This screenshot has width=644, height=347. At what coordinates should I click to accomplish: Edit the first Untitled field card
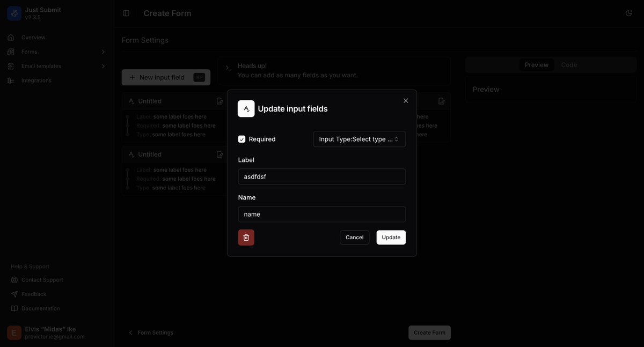(219, 101)
